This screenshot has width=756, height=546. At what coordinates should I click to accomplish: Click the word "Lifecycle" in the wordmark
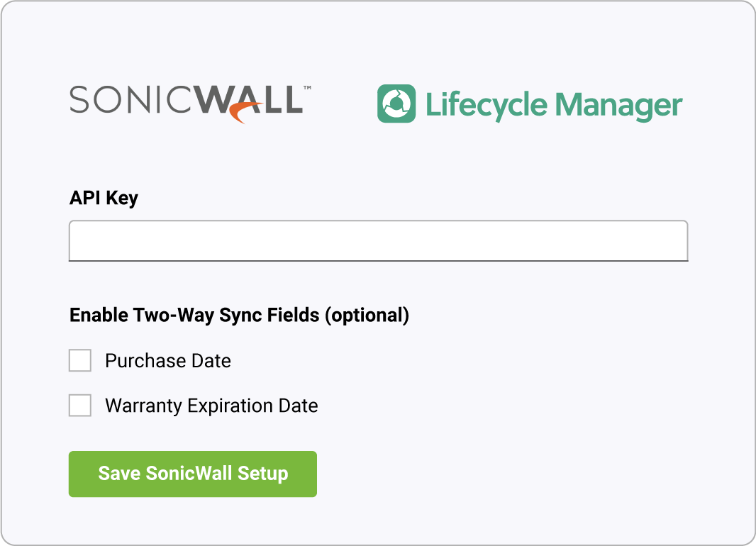[x=487, y=106]
